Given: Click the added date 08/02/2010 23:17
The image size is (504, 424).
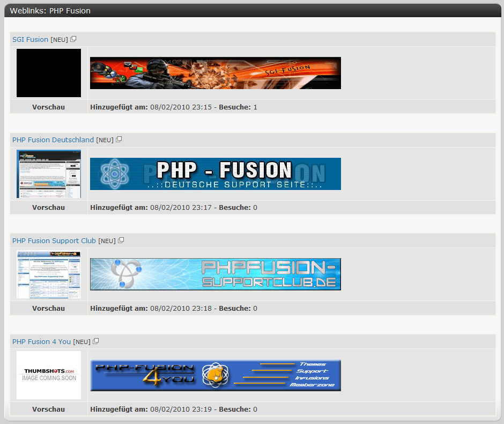Looking at the screenshot, I should pos(181,208).
